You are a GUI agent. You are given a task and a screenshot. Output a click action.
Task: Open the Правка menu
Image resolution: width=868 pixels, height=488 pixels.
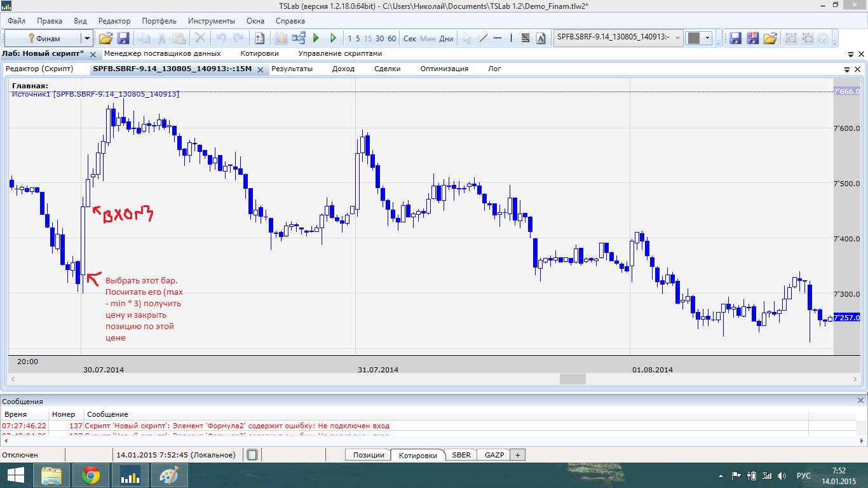[50, 21]
